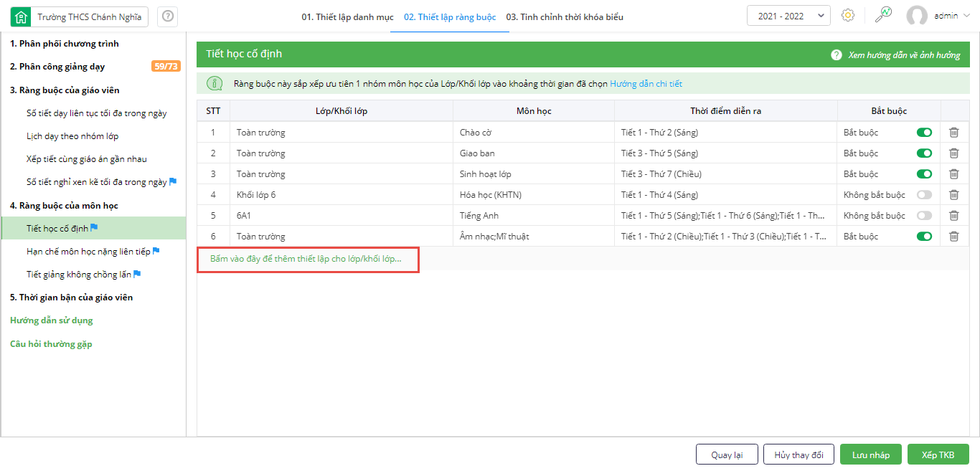This screenshot has width=980, height=471.
Task: Click the Quay lại button
Action: [727, 455]
